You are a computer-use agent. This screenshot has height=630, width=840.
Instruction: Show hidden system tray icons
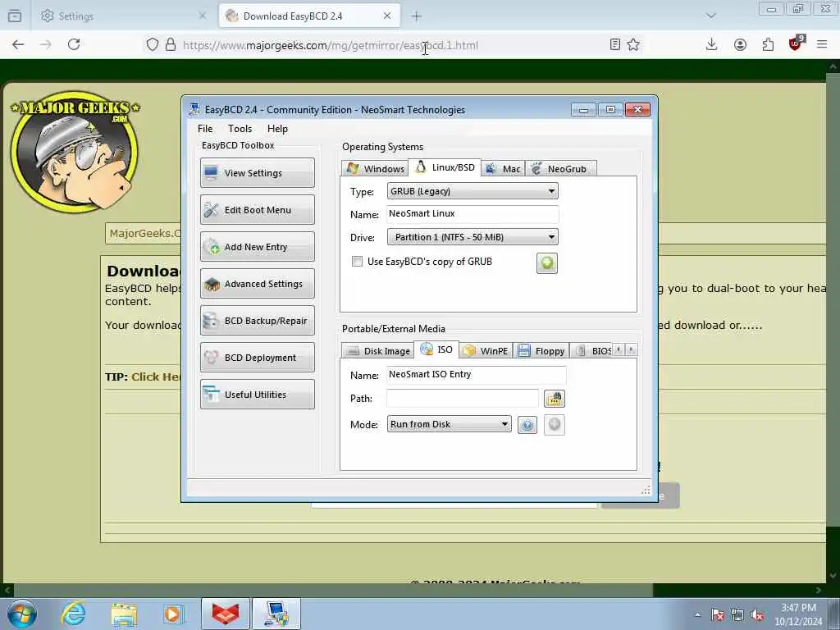tap(697, 615)
